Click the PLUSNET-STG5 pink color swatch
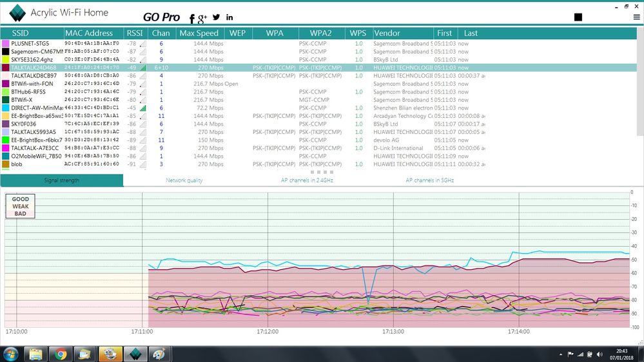This screenshot has width=644, height=362. pos(6,43)
